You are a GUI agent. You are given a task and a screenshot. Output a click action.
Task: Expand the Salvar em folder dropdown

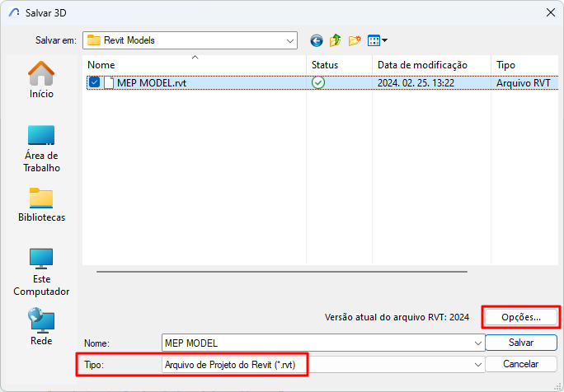coord(290,40)
